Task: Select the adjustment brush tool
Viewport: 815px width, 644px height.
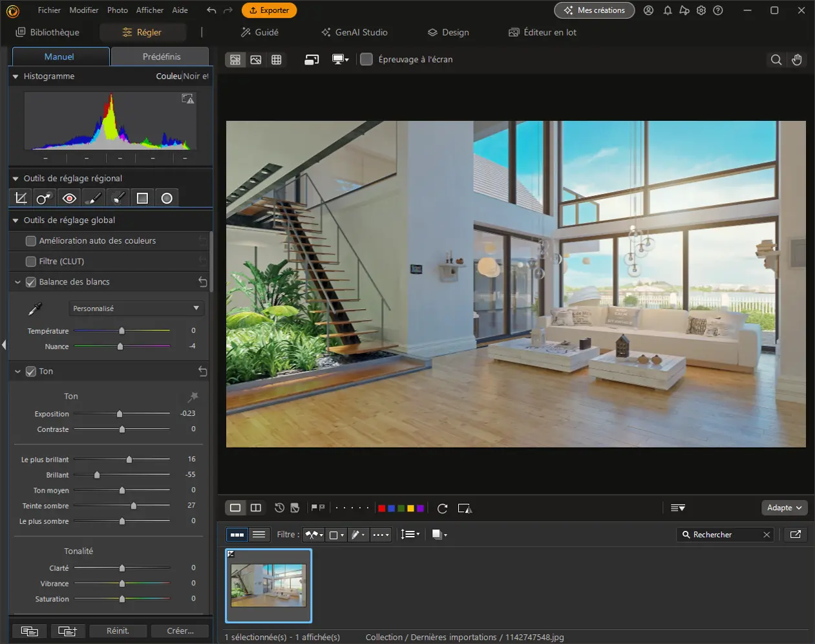Action: point(94,197)
